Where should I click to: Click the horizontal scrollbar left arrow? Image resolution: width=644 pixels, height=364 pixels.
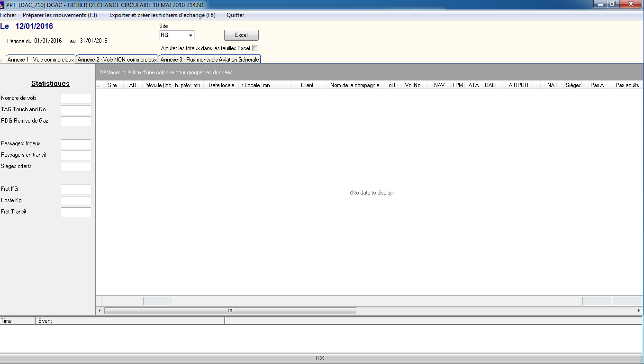click(99, 311)
